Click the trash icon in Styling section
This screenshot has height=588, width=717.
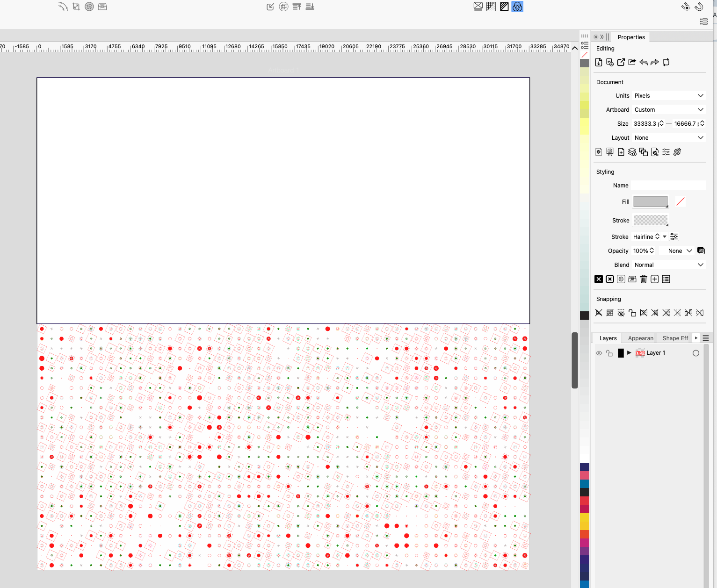point(644,279)
